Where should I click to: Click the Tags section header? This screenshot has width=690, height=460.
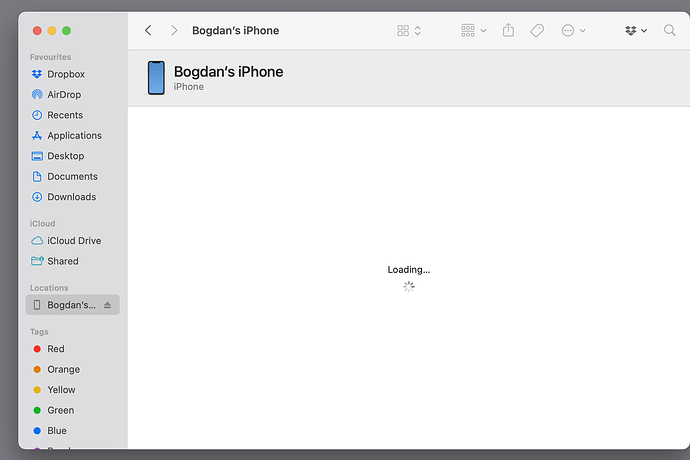tap(39, 332)
